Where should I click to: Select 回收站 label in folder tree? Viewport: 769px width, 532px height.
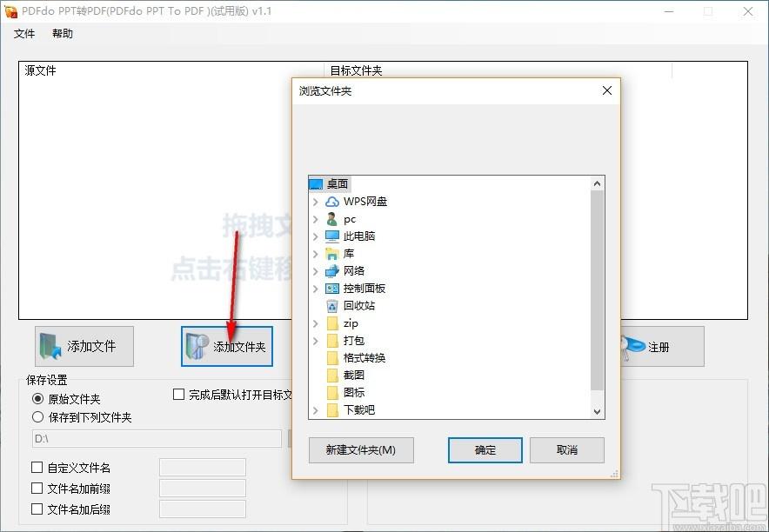(x=359, y=306)
